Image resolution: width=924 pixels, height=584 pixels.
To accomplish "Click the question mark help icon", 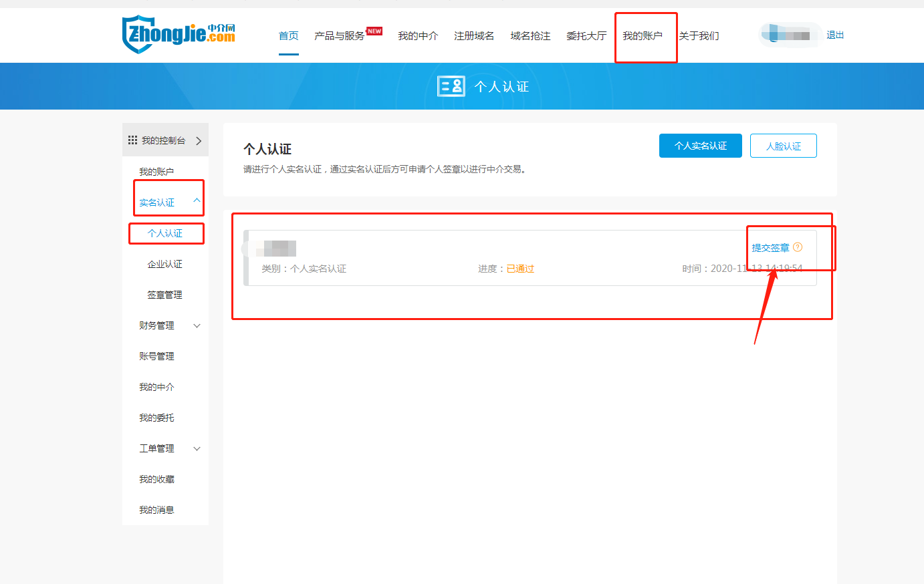I will pos(797,247).
